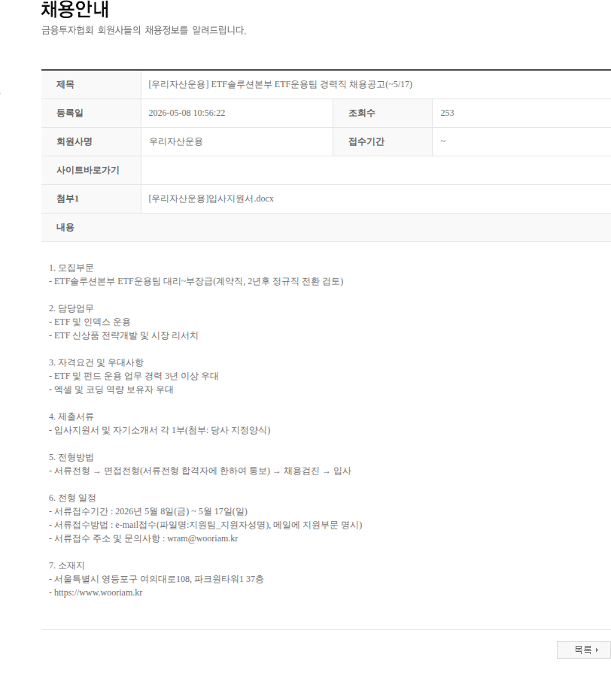Click the 접수기간 header cell
The width and height of the screenshot is (611, 700).
click(x=382, y=141)
